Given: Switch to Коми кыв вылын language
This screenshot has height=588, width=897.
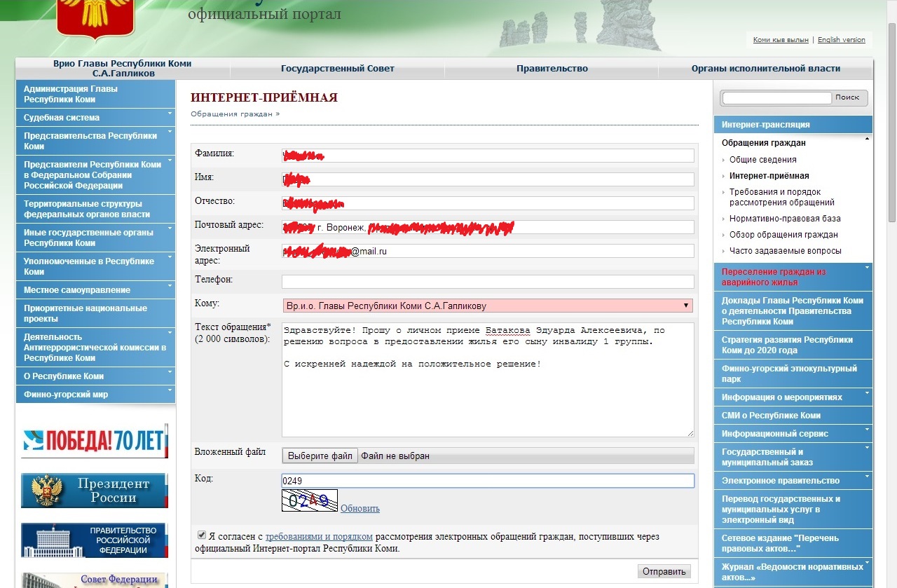Looking at the screenshot, I should pos(781,40).
